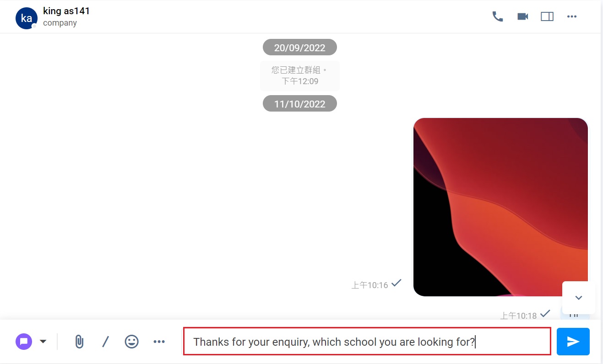
Task: Send the message with the blue arrow button
Action: click(x=573, y=342)
